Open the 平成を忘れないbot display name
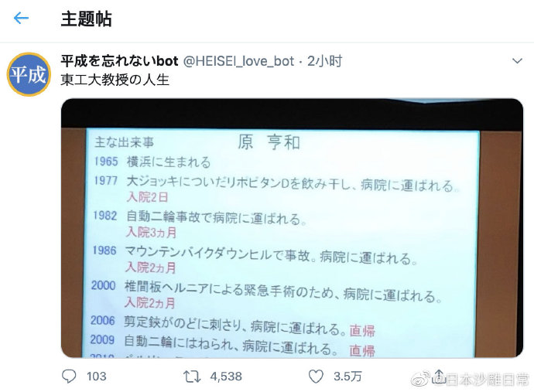 (119, 61)
